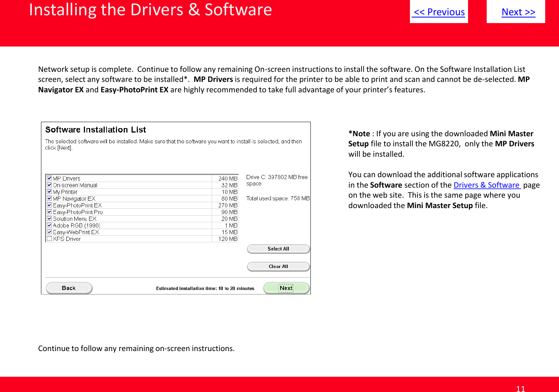Click the 80 MB size value
This screenshot has height=392, width=559.
point(230,199)
